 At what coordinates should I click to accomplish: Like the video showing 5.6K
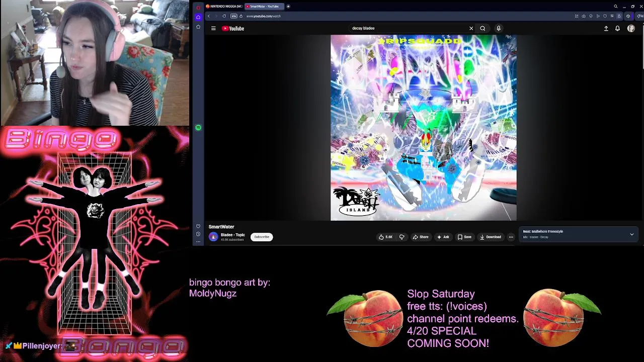(x=386, y=237)
